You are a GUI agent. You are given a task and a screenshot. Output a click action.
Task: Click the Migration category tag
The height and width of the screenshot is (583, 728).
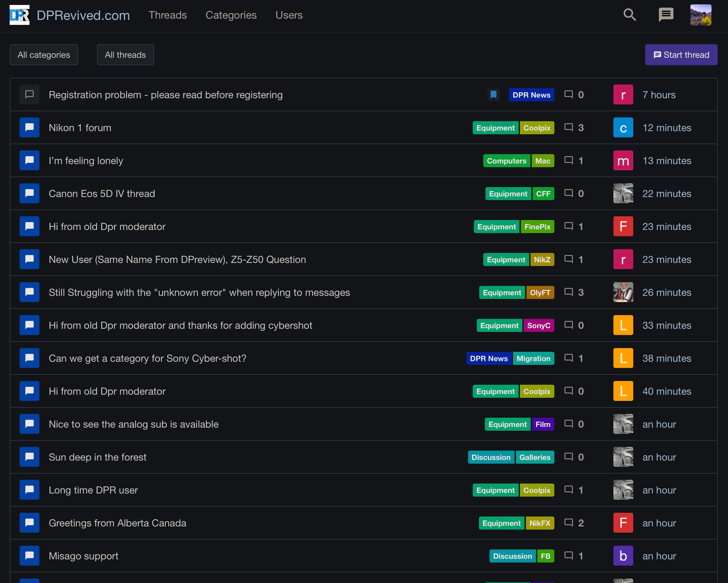pos(533,358)
